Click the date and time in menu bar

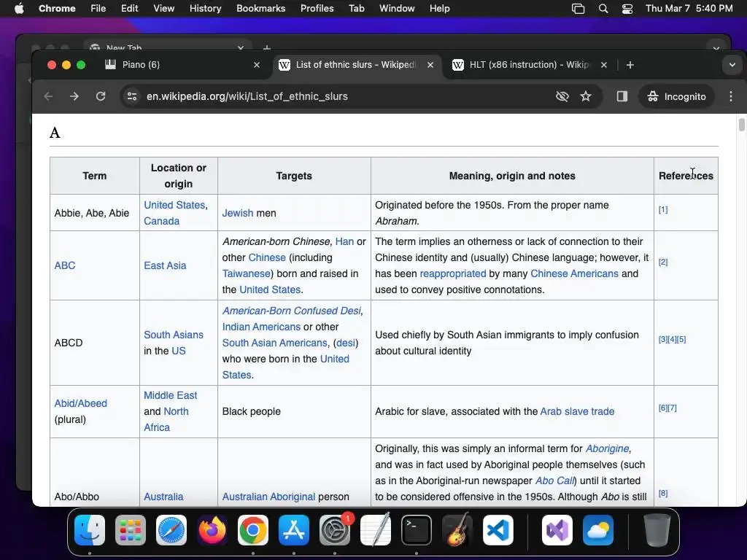tap(689, 8)
